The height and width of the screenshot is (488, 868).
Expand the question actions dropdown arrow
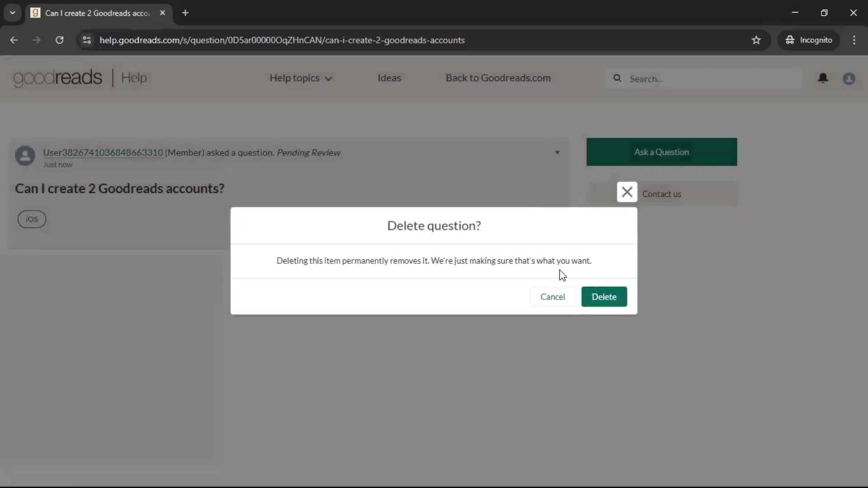click(557, 153)
